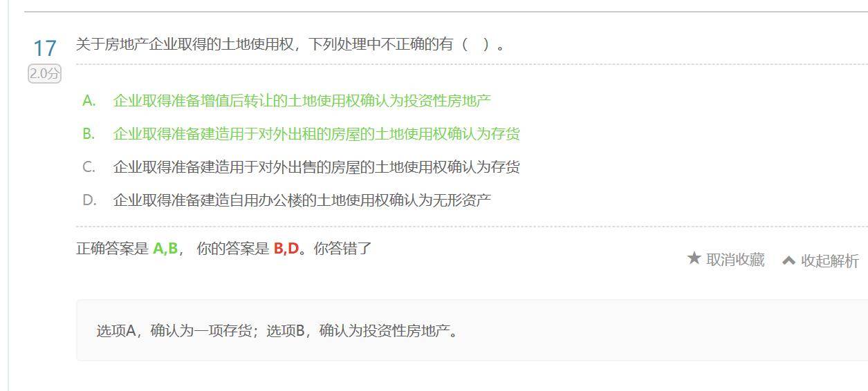
Task: Click the 2.0分 score badge
Action: point(44,74)
